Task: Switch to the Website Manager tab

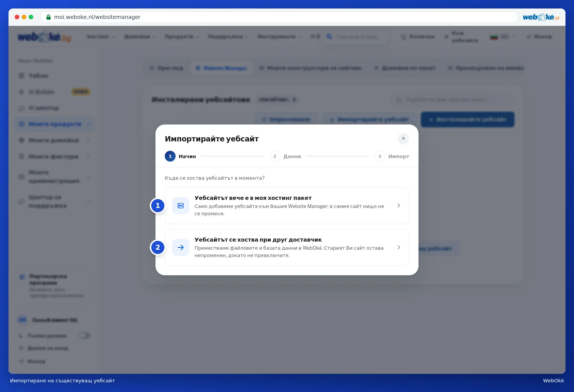Action: pos(221,68)
